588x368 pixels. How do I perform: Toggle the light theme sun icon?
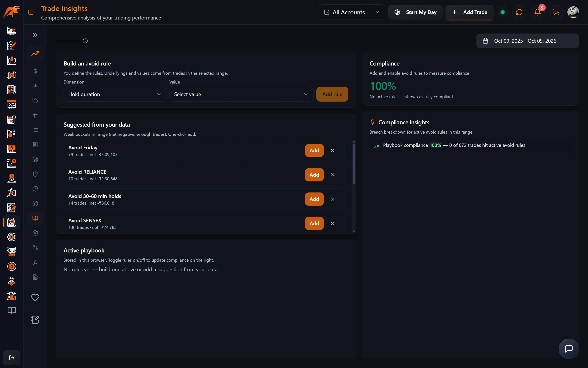(x=556, y=12)
